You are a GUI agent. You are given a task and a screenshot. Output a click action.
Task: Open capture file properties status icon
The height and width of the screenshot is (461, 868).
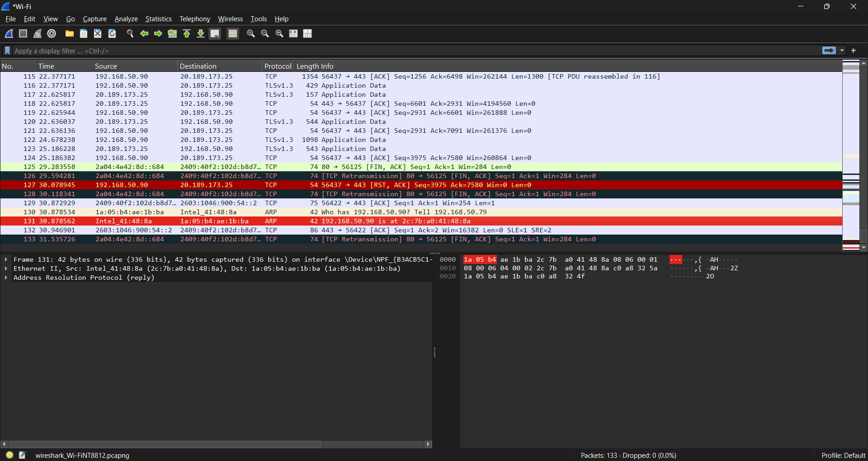(x=22, y=455)
